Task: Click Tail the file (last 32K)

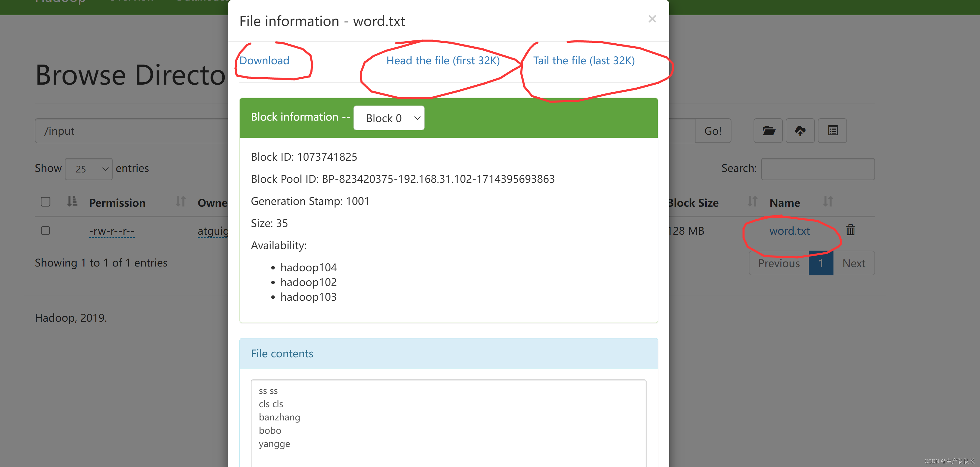Action: pos(583,60)
